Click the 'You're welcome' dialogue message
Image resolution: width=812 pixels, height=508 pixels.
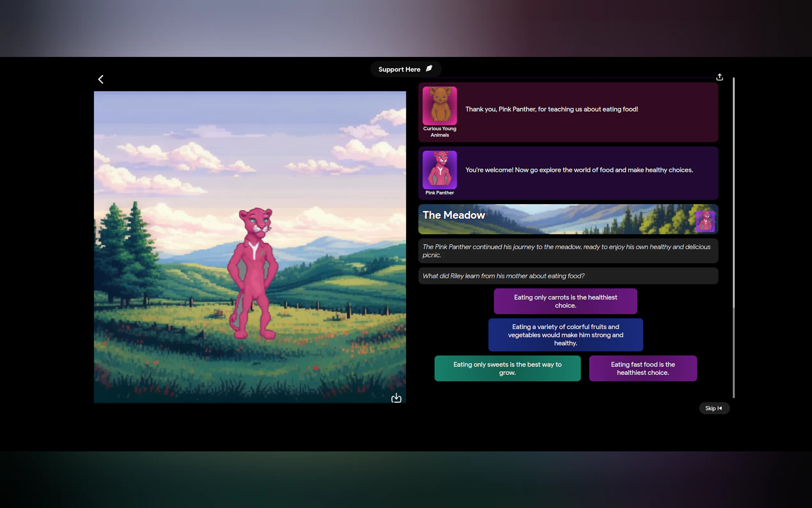(579, 170)
